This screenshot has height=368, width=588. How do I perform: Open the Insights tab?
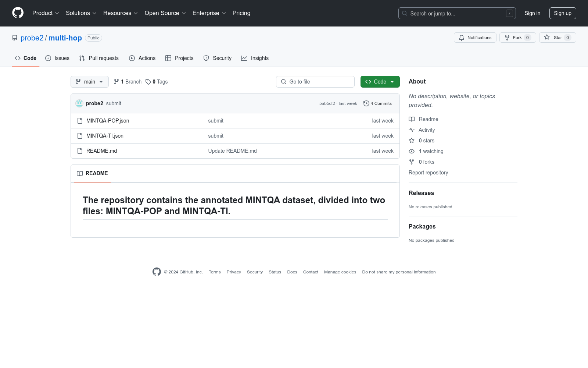(255, 58)
